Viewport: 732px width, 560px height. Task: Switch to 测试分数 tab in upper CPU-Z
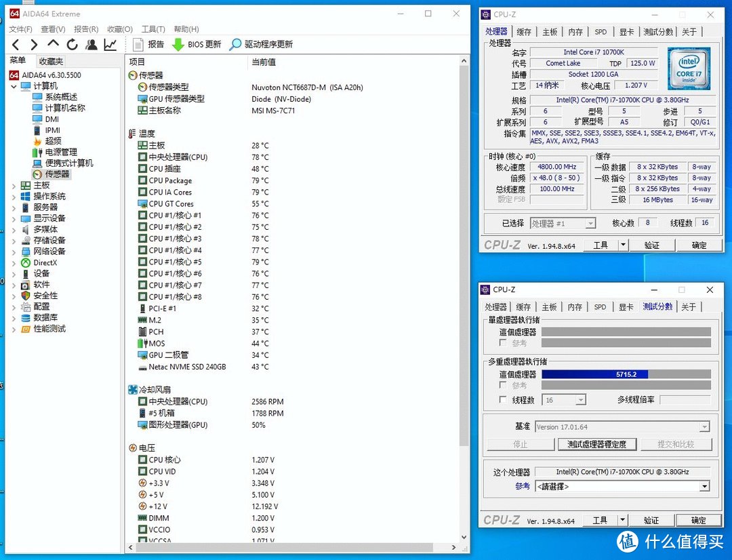click(657, 32)
